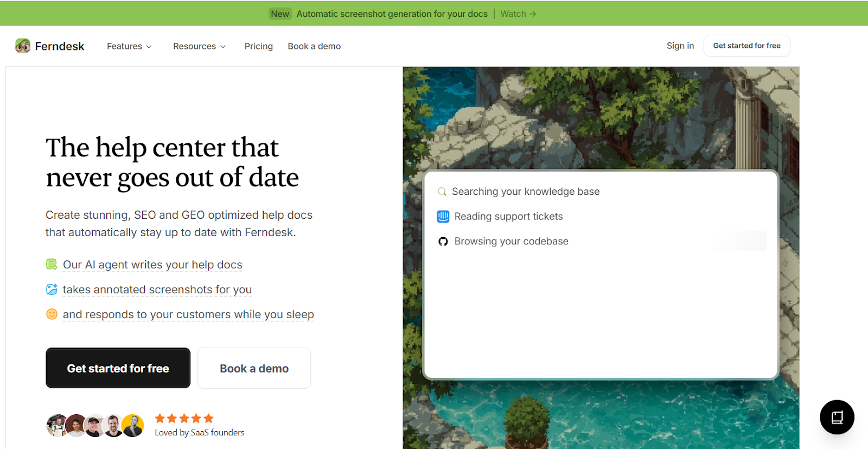Click the GitHub icon beside Browsing your codebase
This screenshot has height=449, width=868.
click(443, 242)
